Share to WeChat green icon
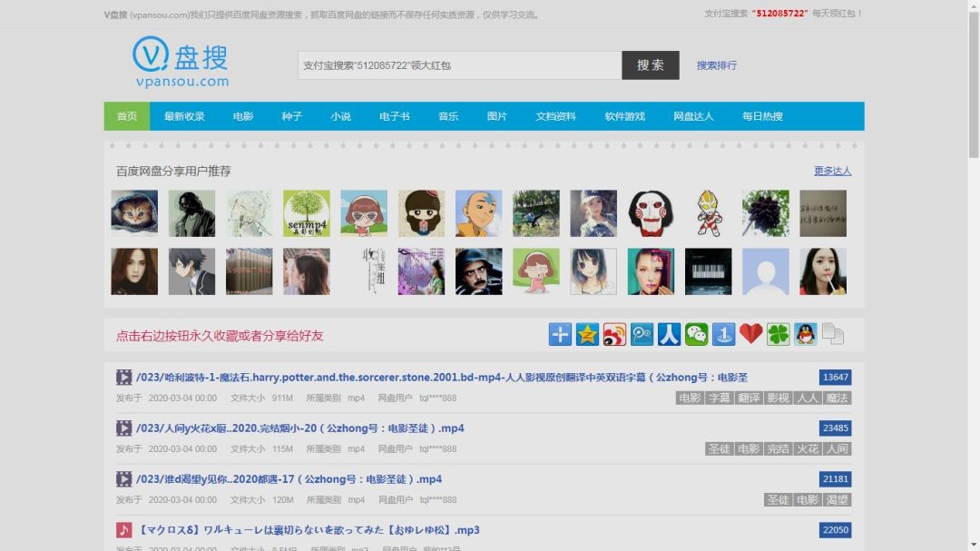980x551 pixels. (696, 334)
